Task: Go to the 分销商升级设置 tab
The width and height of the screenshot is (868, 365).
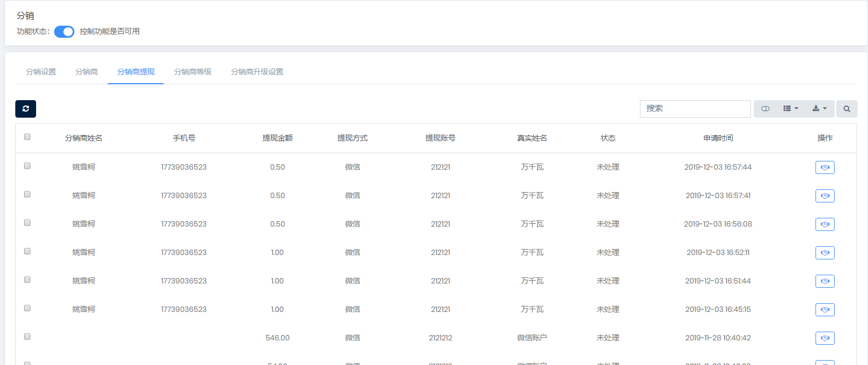Action: 257,72
